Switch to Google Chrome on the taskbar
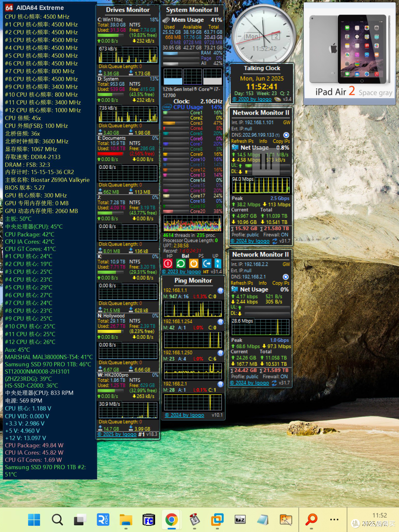This screenshot has width=399, height=532. (171, 520)
